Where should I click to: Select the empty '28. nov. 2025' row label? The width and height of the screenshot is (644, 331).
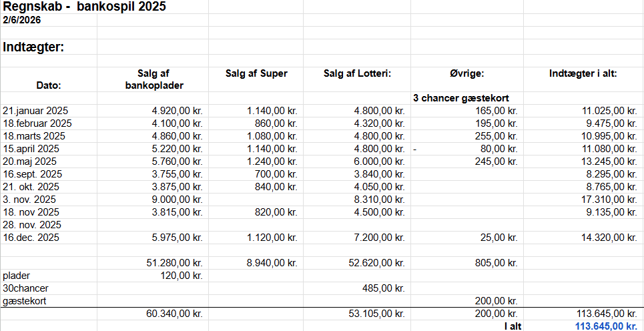(32, 225)
